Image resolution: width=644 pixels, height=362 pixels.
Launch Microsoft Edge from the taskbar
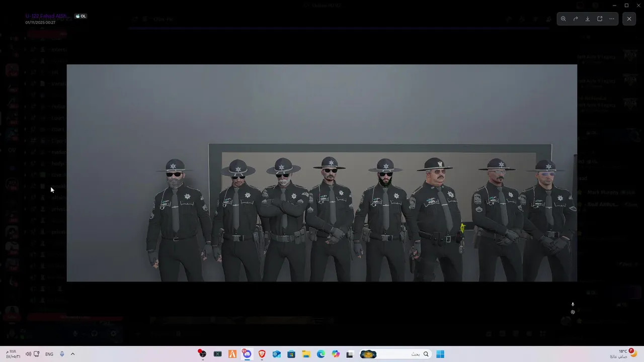(321, 354)
